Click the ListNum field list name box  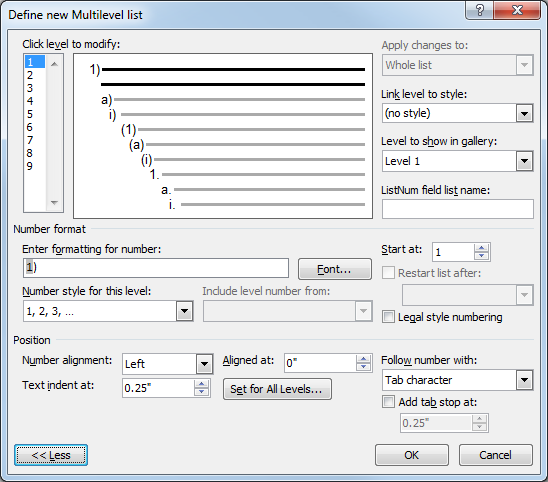pyautogui.click(x=457, y=209)
